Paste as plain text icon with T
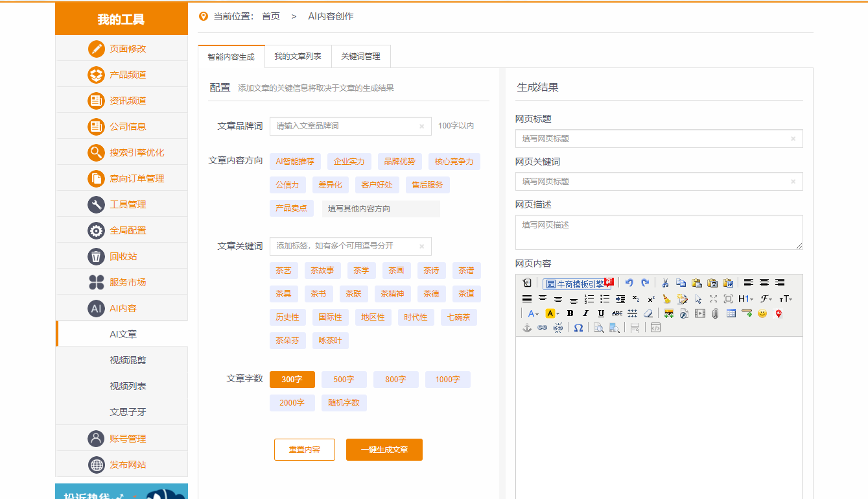This screenshot has width=868, height=499. point(712,283)
